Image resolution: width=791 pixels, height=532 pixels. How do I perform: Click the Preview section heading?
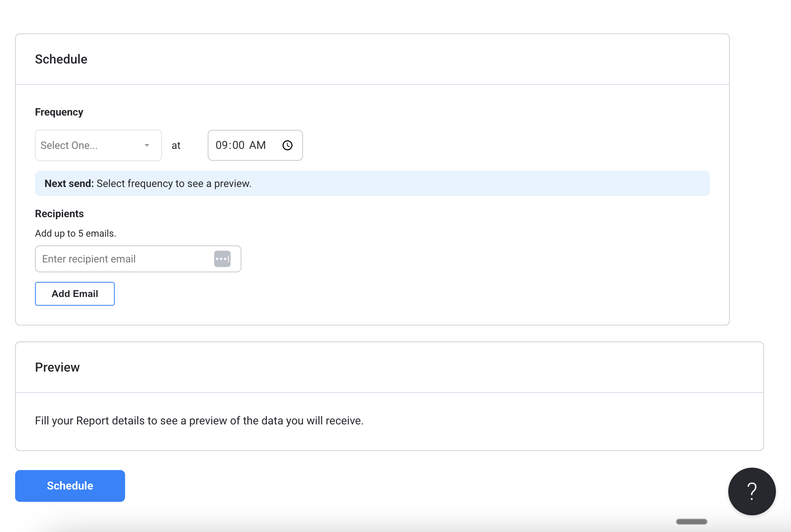(57, 367)
